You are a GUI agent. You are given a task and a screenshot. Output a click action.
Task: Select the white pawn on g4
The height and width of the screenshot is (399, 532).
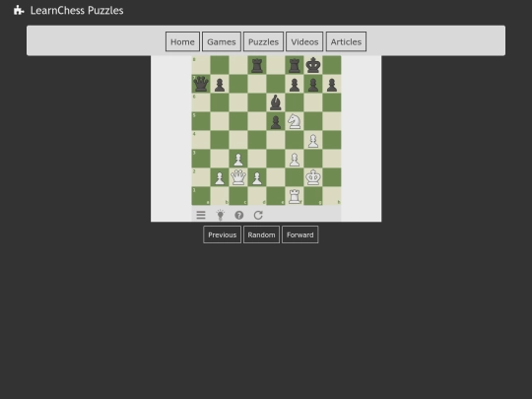tap(313, 140)
